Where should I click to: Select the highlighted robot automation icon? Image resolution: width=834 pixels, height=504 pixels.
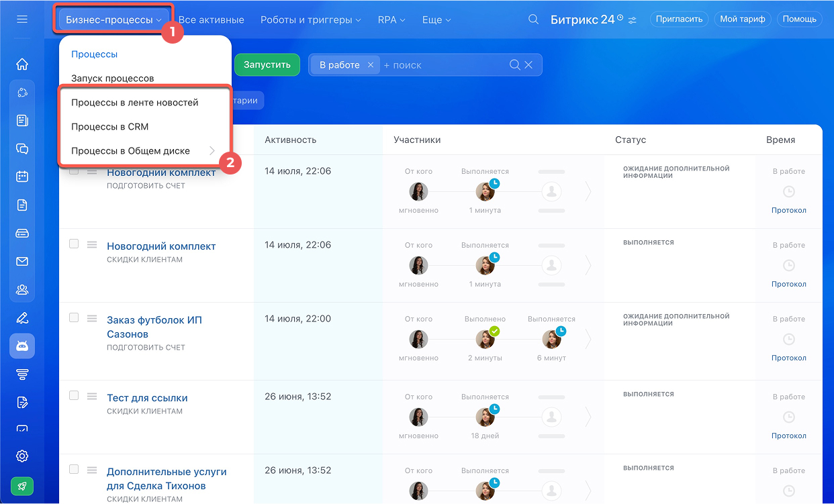22,346
